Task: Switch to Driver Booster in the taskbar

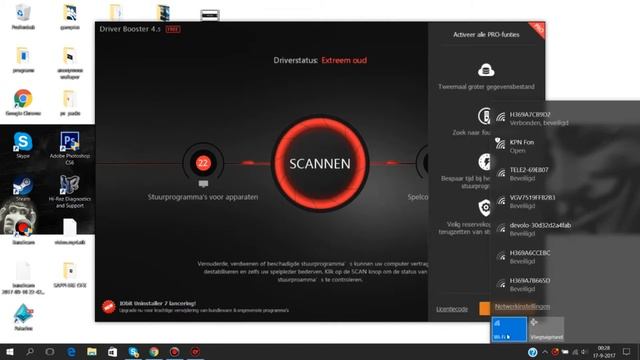Action: point(196,352)
